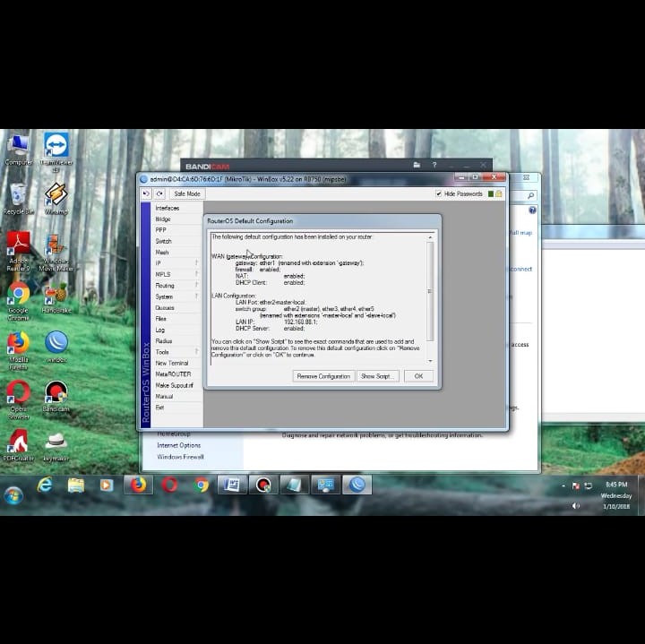Open the Mesh menu item
The height and width of the screenshot is (644, 645).
[x=162, y=252]
